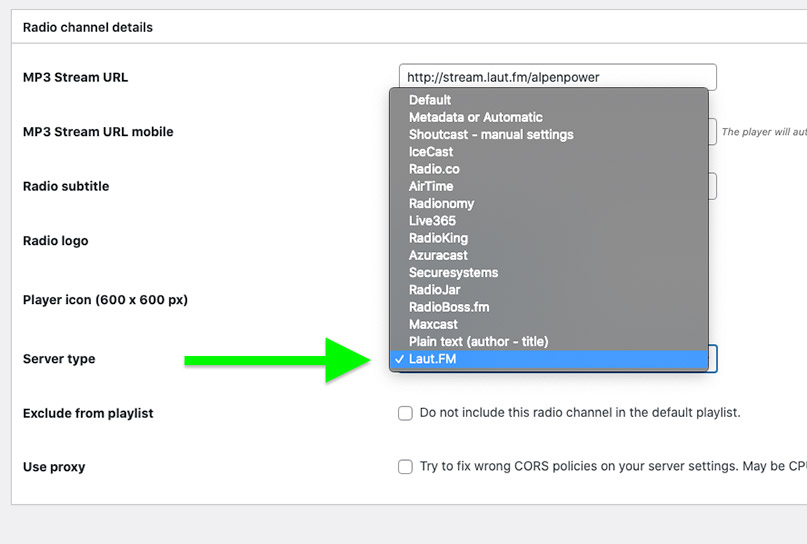Select the checked Laut.FM option
This screenshot has height=544, width=807.
coord(432,359)
